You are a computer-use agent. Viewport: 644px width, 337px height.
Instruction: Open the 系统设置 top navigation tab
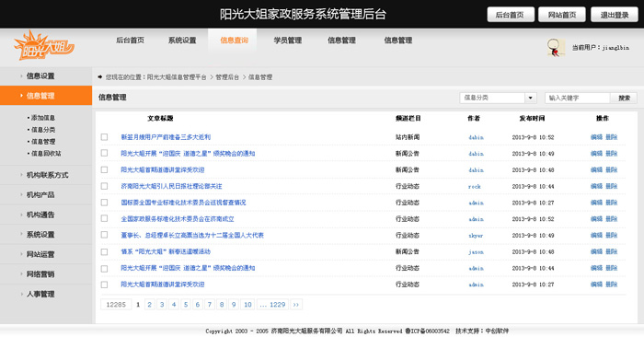[x=182, y=41]
